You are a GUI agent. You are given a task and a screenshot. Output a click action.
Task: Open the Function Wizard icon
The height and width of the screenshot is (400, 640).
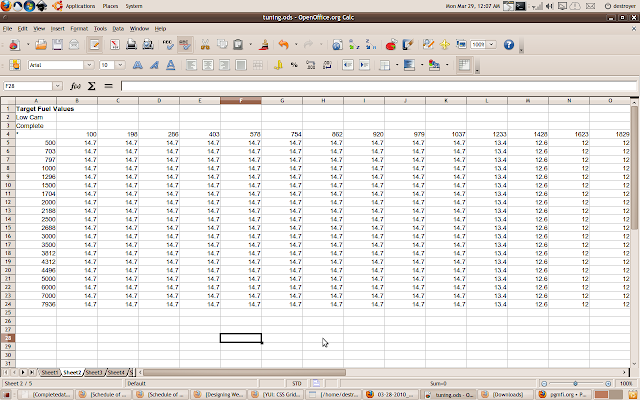[x=75, y=86]
